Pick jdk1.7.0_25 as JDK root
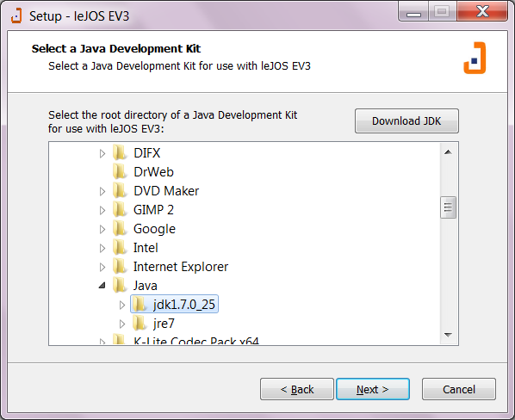Screen dimensions: 515x420 pyautogui.click(x=184, y=305)
